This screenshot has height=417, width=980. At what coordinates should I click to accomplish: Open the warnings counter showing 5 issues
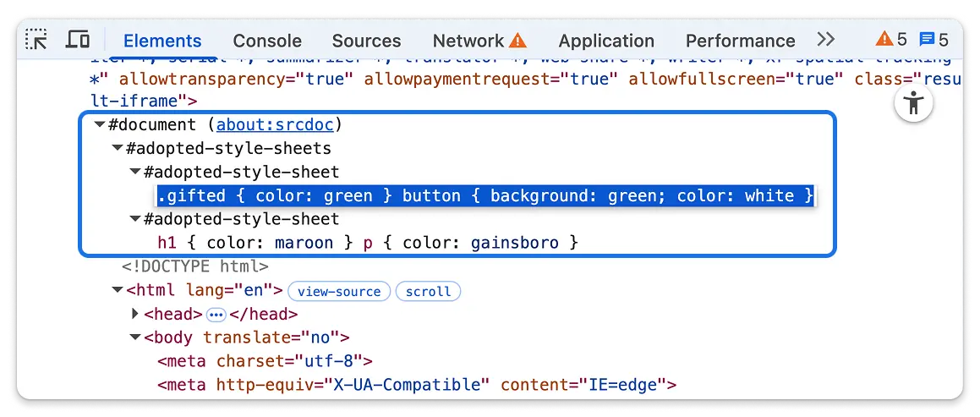click(x=891, y=40)
